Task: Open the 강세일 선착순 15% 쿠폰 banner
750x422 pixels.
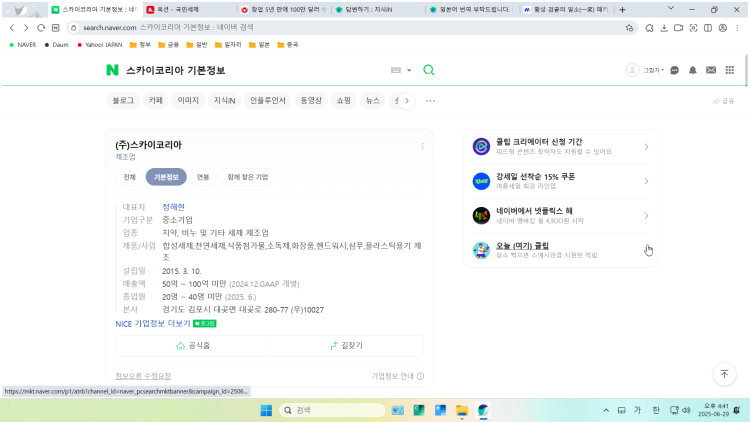Action: coord(560,181)
